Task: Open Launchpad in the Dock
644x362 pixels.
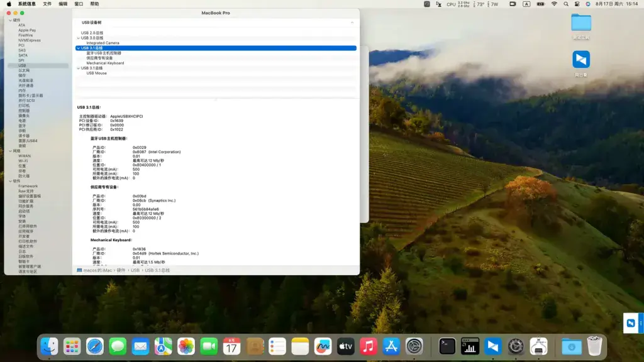Action: [72, 346]
